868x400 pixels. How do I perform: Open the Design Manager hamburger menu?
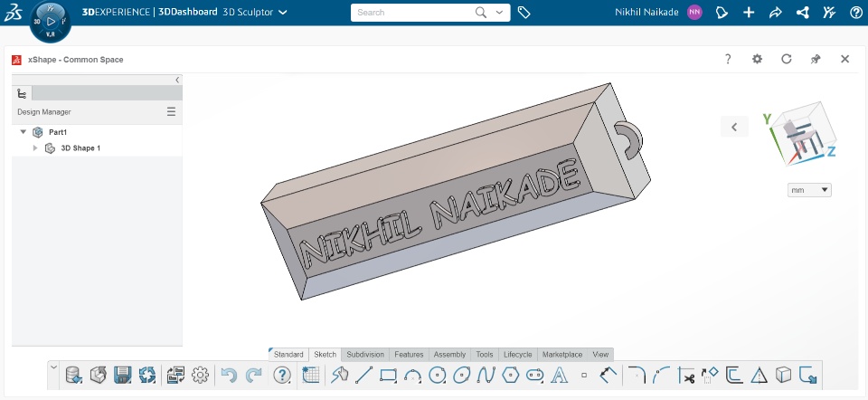(x=171, y=112)
